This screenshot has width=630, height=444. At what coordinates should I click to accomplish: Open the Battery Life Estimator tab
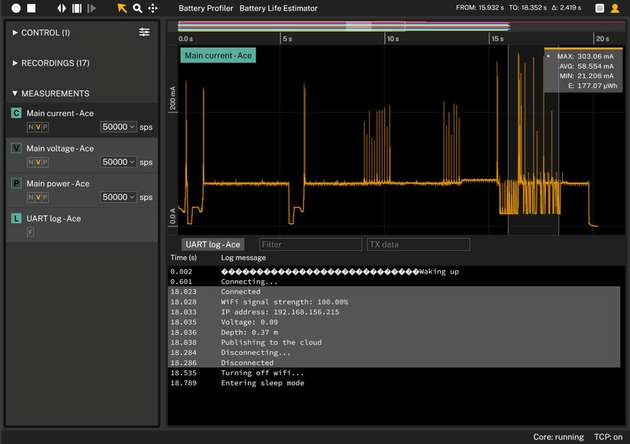pyautogui.click(x=278, y=8)
